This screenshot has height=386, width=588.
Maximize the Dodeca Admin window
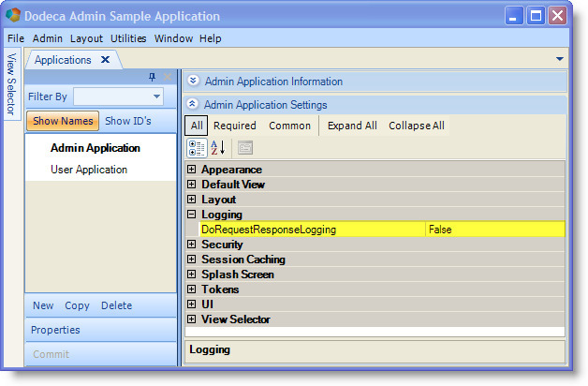point(536,16)
